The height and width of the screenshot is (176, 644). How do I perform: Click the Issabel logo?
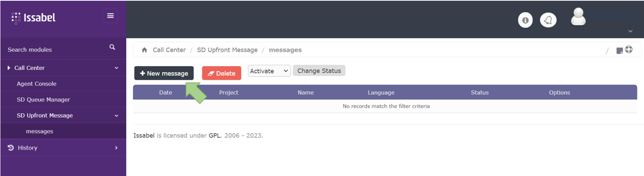33,18
